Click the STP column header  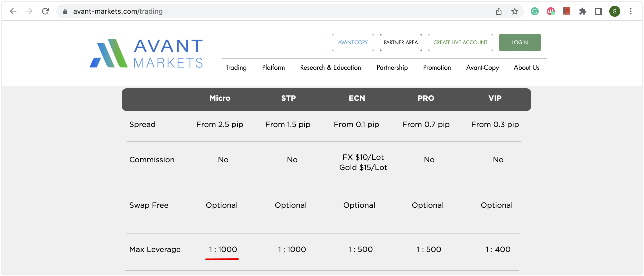click(x=288, y=98)
